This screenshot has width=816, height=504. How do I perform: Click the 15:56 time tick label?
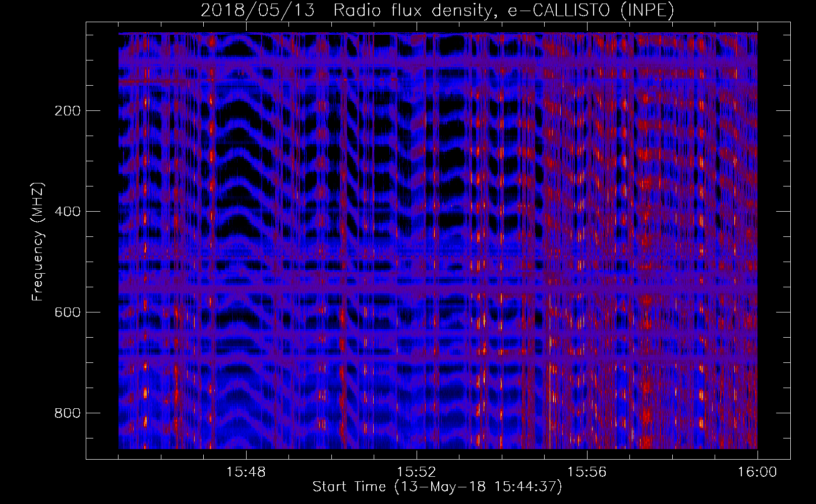coord(587,472)
